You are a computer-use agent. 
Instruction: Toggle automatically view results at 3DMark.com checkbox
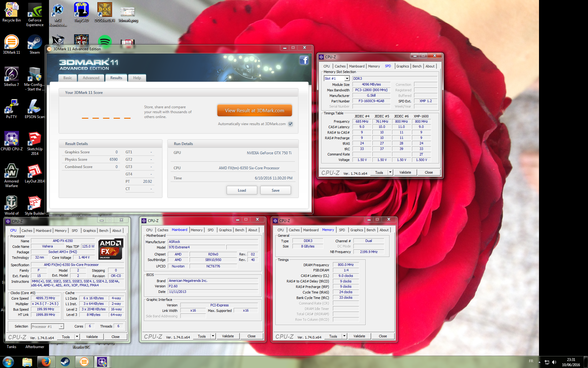click(290, 124)
